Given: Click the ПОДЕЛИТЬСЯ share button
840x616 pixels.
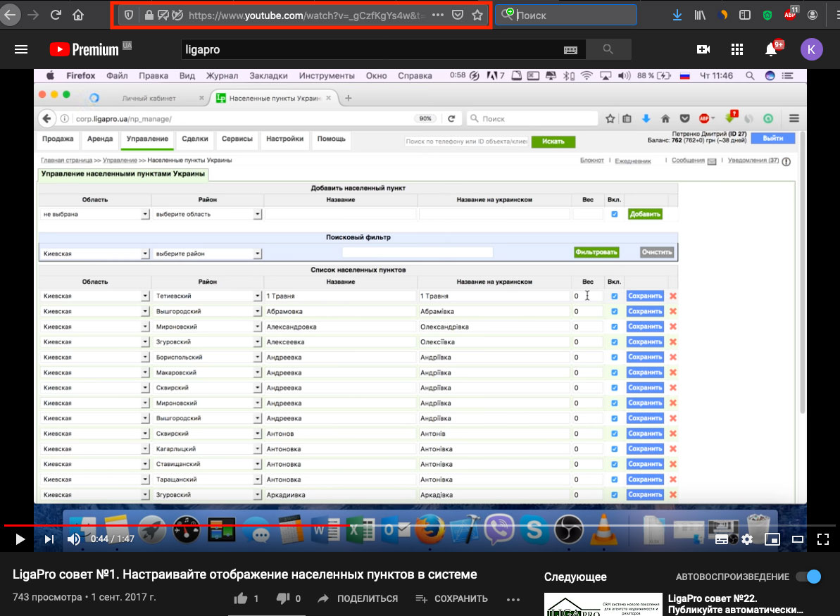Looking at the screenshot, I should coord(358,598).
